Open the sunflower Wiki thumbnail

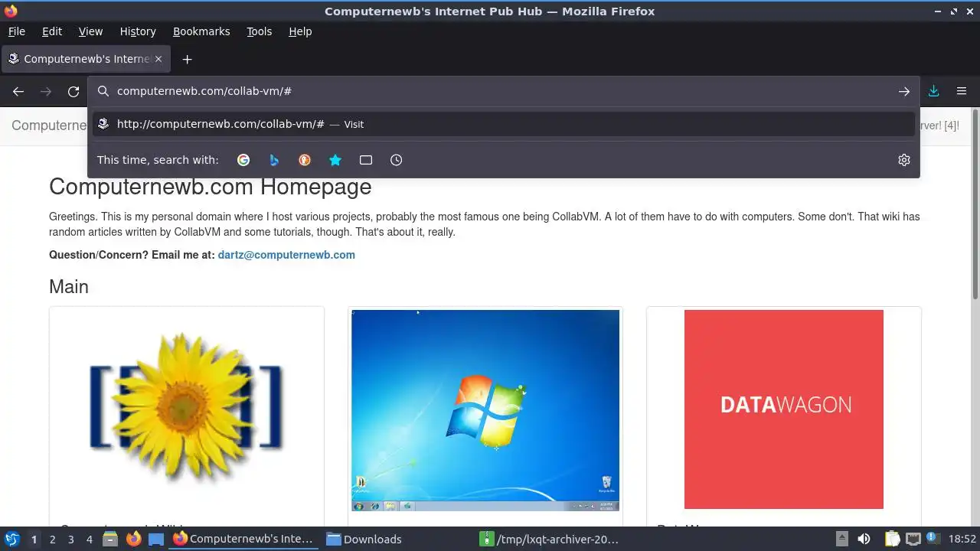point(186,408)
